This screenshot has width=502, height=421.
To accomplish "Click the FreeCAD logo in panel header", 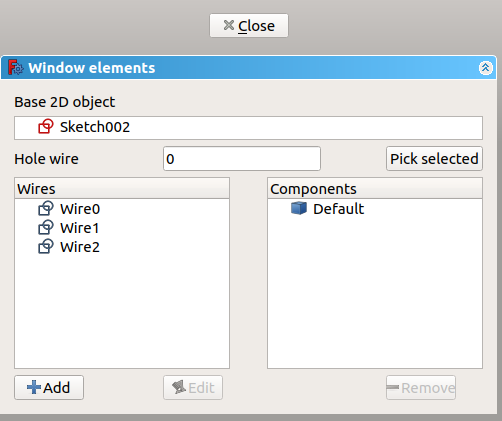I will (x=15, y=68).
